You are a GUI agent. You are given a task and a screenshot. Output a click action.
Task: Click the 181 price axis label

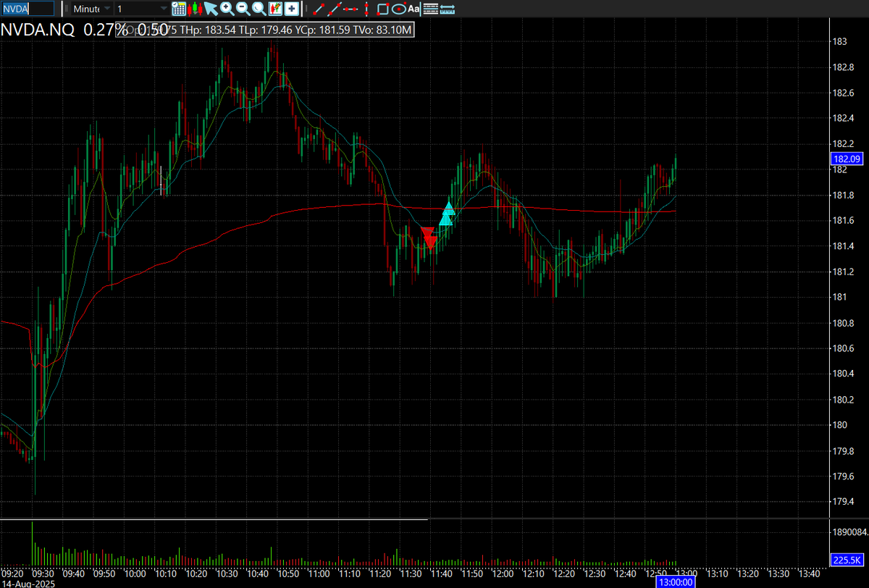coord(840,298)
